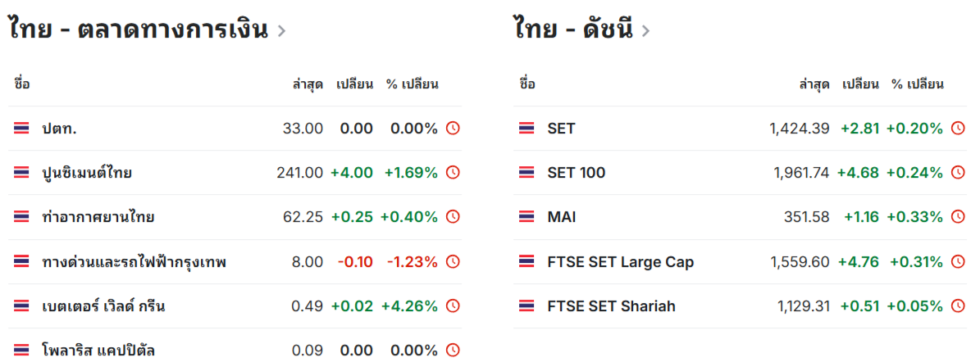This screenshot has width=980, height=362.
Task: Click the clock icon in FTSE SET Shariah row
Action: (x=958, y=305)
